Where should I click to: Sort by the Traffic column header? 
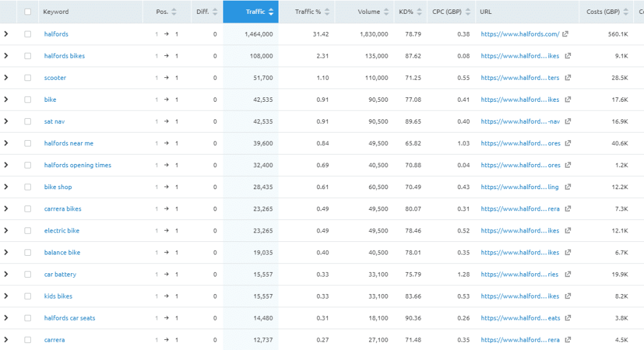coord(255,12)
